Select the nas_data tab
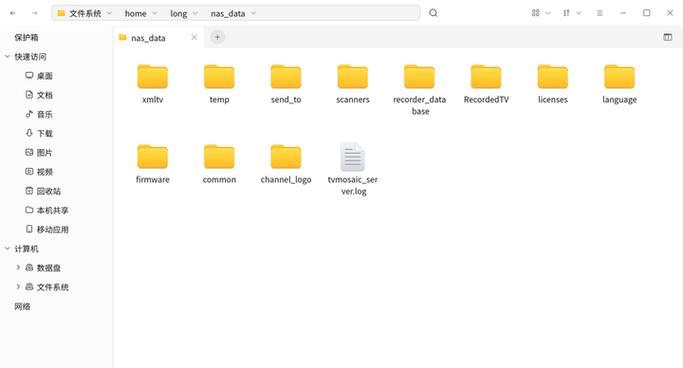The width and height of the screenshot is (683, 368). pyautogui.click(x=158, y=38)
